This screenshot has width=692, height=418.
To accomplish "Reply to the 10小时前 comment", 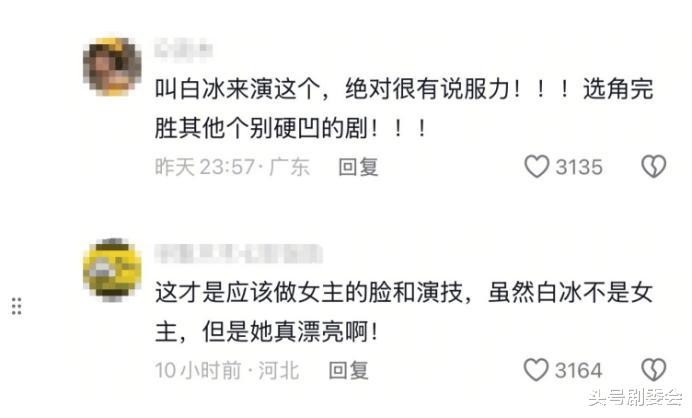I will [348, 370].
